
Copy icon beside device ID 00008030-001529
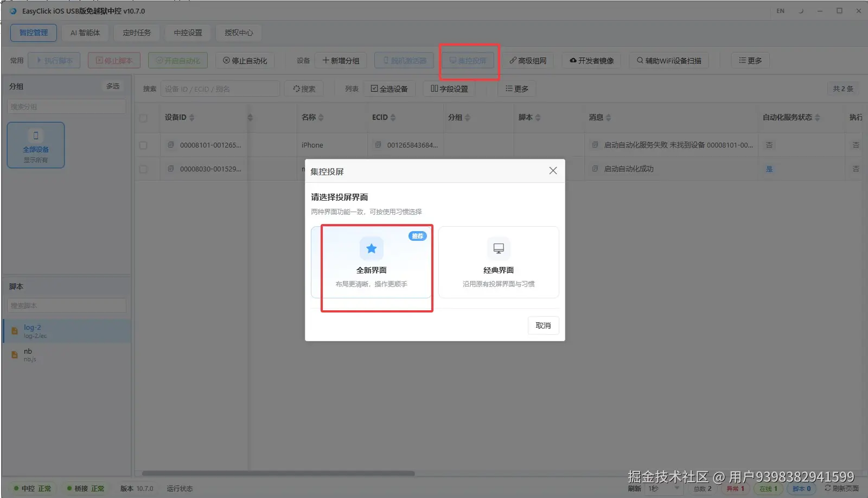171,169
